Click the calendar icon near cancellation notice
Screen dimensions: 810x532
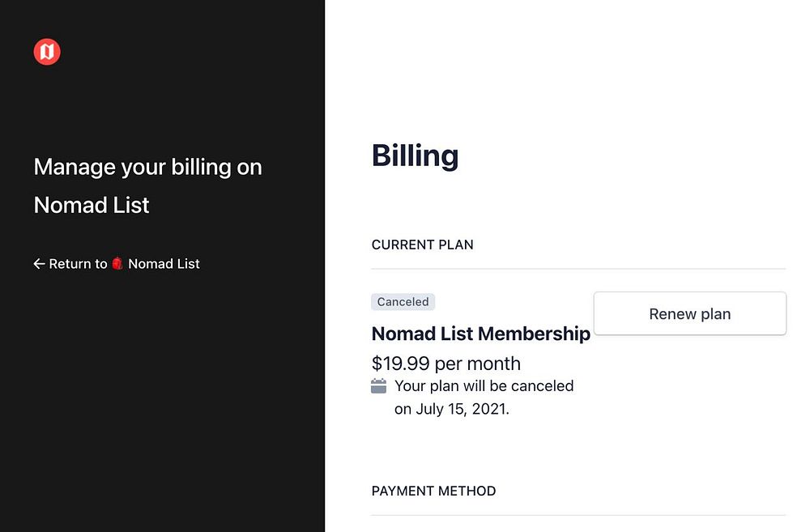coord(378,386)
